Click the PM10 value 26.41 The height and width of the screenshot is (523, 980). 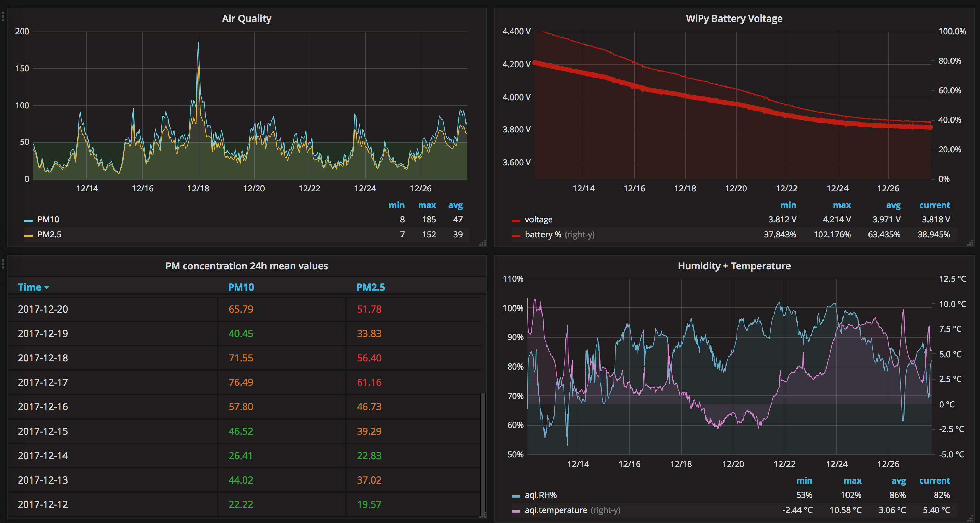tap(241, 456)
